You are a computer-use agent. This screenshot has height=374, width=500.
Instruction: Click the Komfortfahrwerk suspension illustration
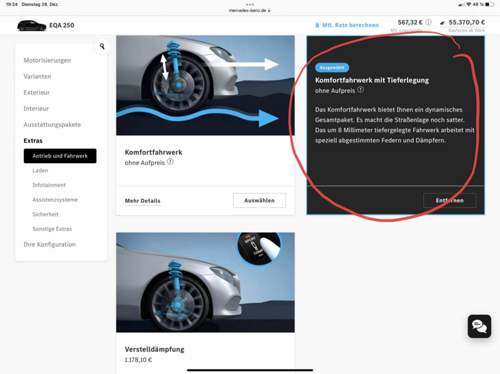(x=205, y=85)
